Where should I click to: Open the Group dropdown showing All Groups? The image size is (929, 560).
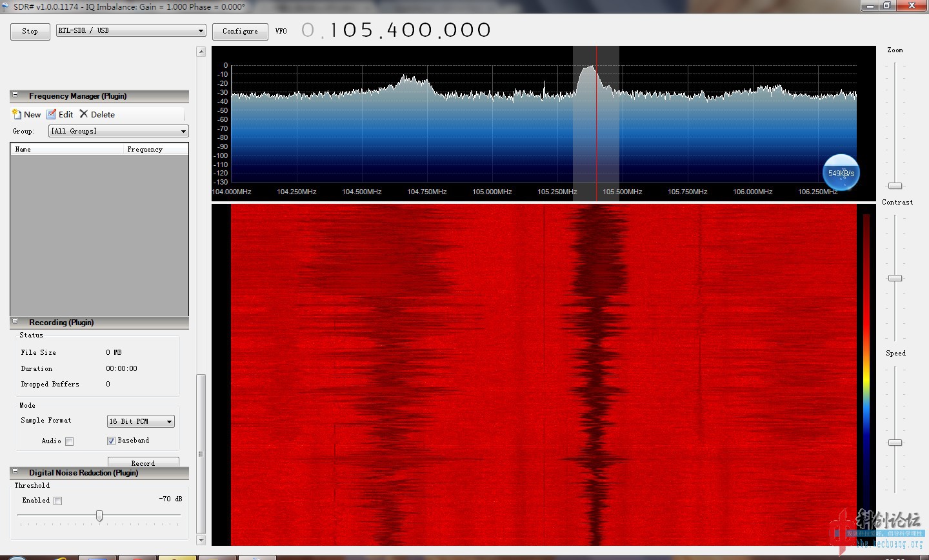(x=119, y=131)
